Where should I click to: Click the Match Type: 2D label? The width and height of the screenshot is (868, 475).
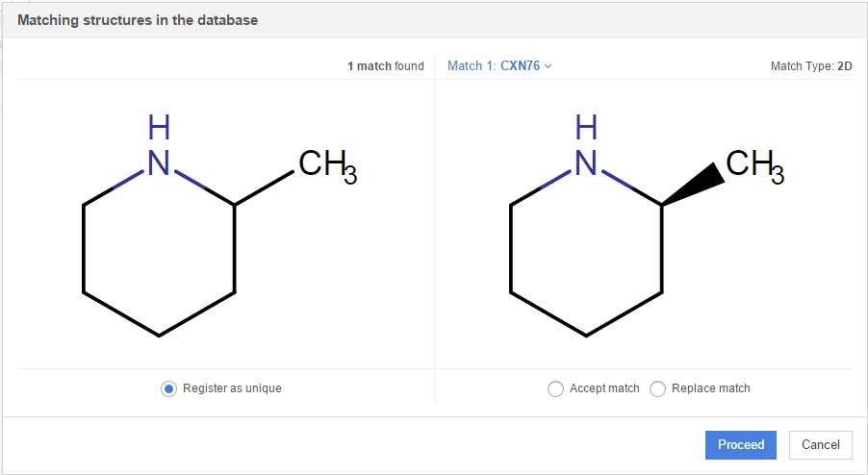(810, 66)
